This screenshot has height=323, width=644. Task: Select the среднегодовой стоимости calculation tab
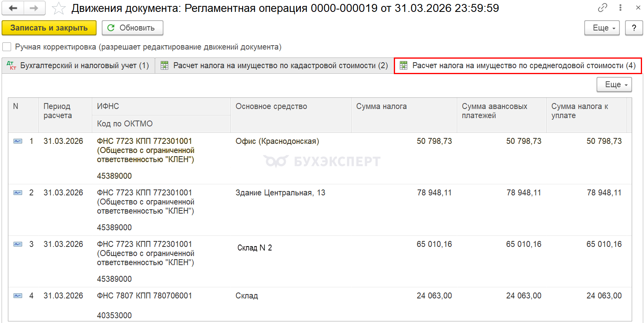click(x=518, y=66)
